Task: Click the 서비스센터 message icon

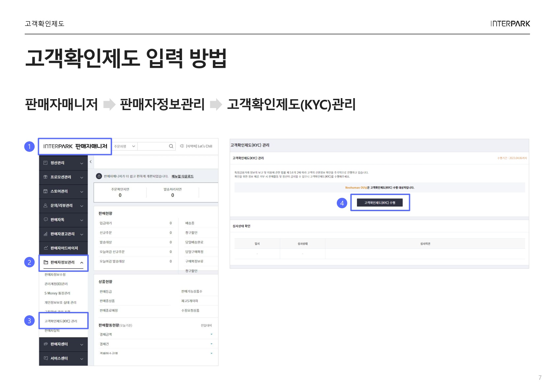Action: point(45,358)
